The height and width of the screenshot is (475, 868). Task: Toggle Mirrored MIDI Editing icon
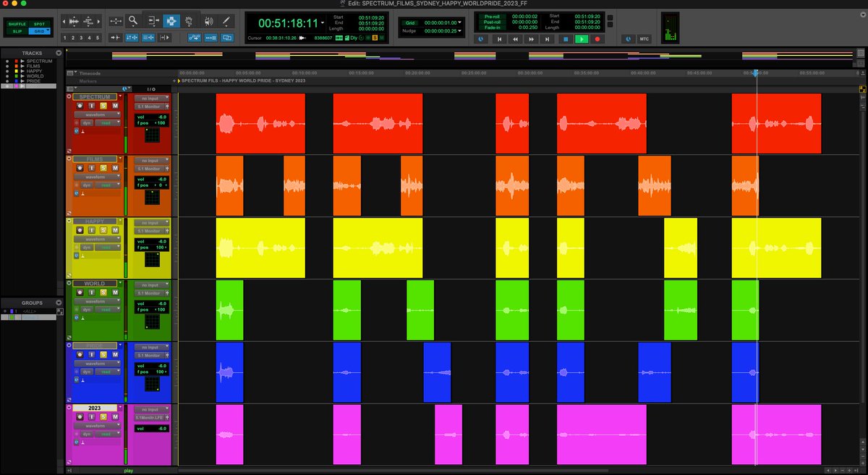click(x=210, y=38)
